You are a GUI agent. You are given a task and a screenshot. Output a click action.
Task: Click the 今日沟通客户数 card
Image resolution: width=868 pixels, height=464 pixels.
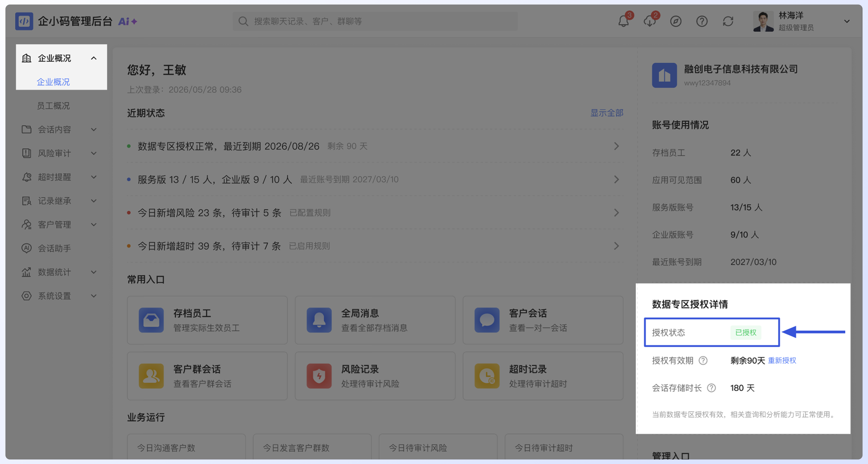(x=186, y=447)
